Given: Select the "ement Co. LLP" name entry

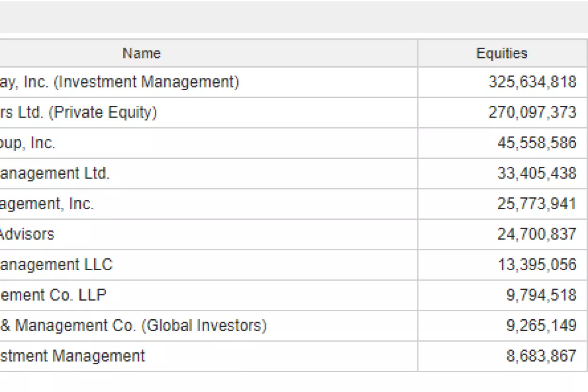Looking at the screenshot, I should [x=53, y=295].
